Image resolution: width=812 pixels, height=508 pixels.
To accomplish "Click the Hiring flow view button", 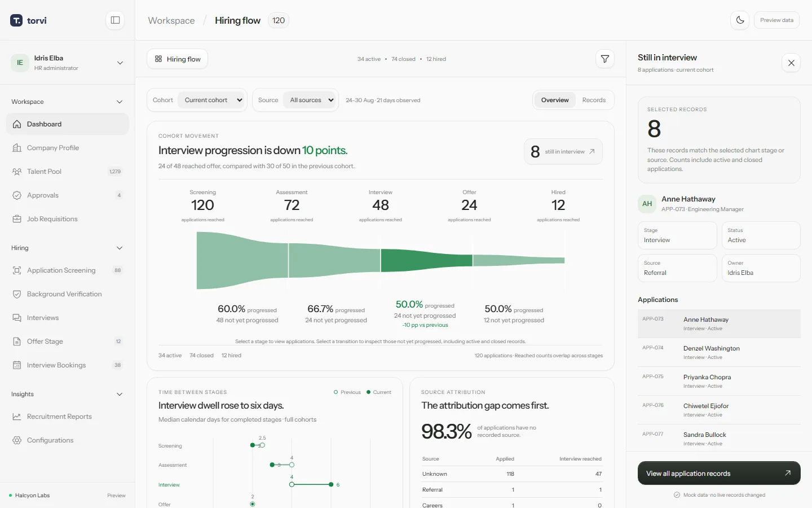I will tap(178, 59).
